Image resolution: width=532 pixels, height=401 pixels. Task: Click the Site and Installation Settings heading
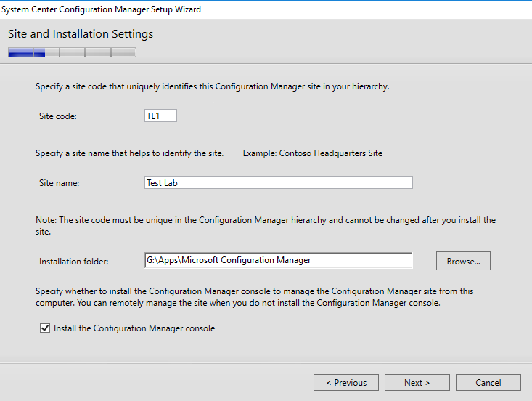click(x=81, y=34)
